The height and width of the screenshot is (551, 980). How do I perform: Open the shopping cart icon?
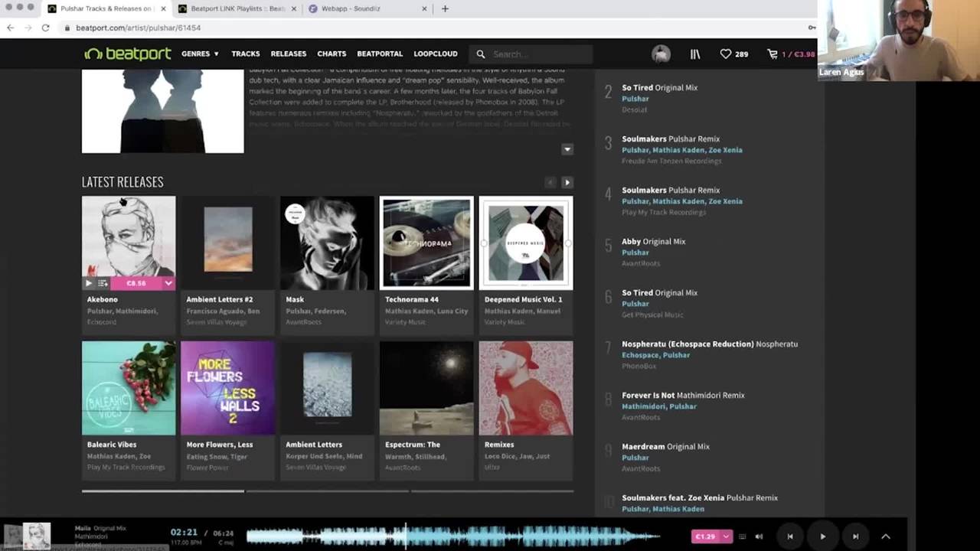pos(773,54)
